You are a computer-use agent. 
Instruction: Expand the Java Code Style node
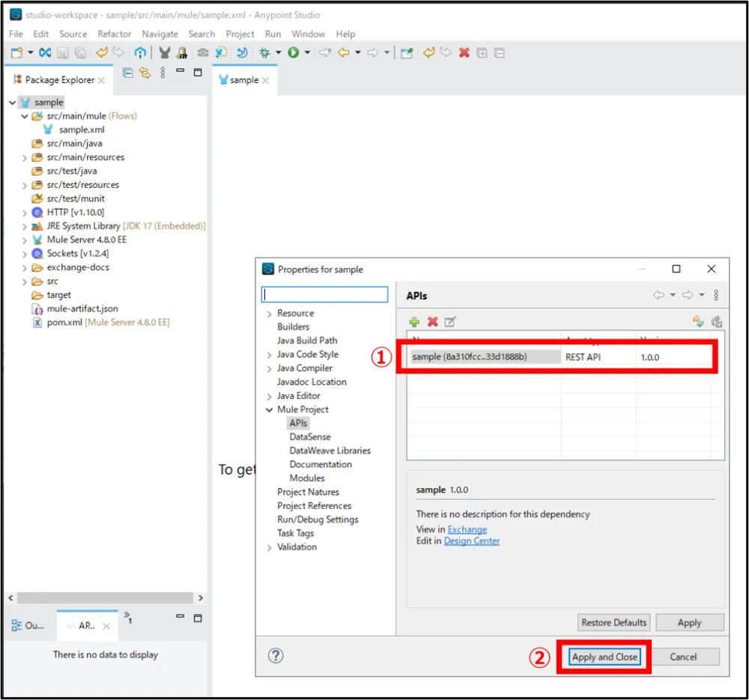pos(269,355)
